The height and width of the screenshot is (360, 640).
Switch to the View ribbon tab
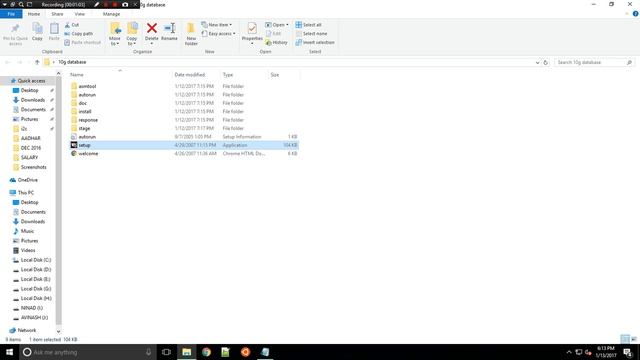click(x=80, y=14)
